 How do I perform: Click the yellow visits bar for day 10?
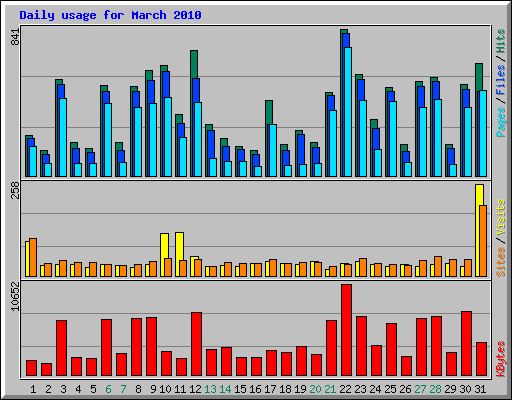(x=164, y=255)
